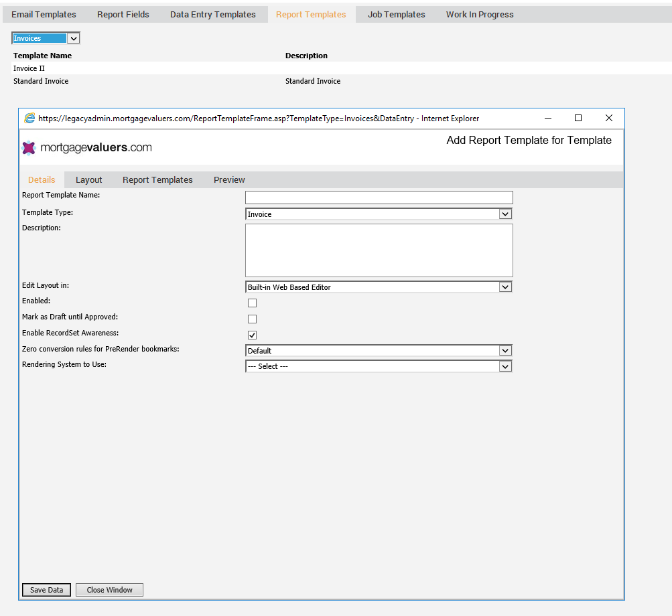Switch to the Email Templates tab
The image size is (672, 616).
(x=44, y=15)
